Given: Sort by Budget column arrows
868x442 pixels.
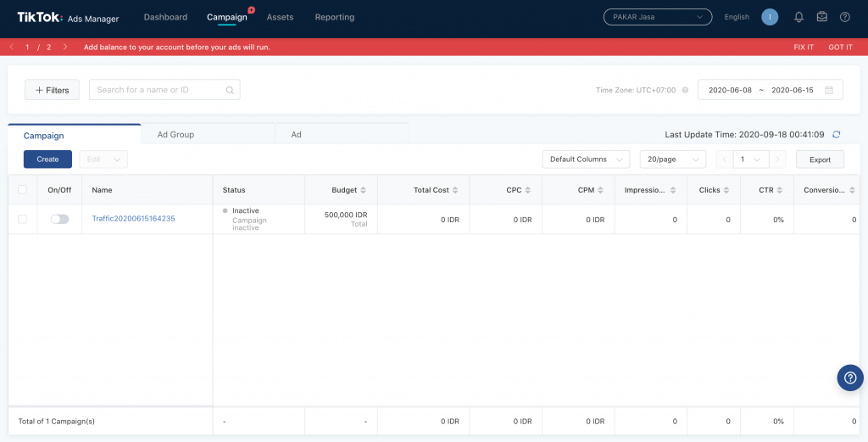Looking at the screenshot, I should click(363, 190).
